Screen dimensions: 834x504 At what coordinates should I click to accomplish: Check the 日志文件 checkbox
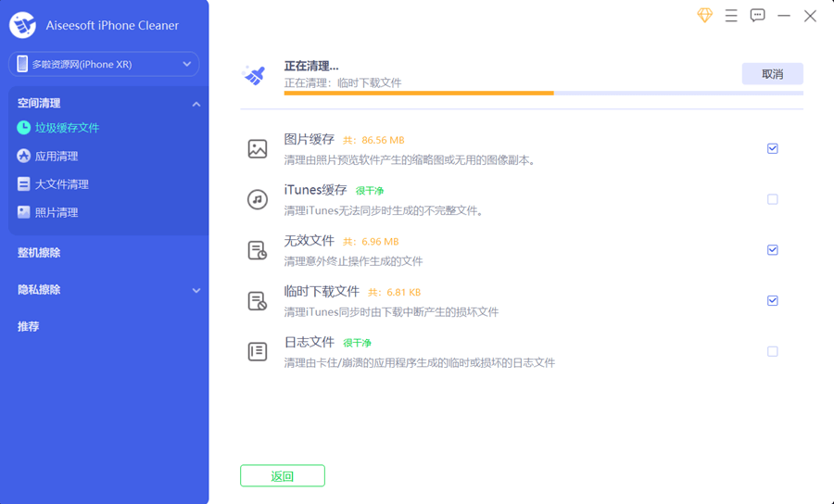(x=772, y=351)
